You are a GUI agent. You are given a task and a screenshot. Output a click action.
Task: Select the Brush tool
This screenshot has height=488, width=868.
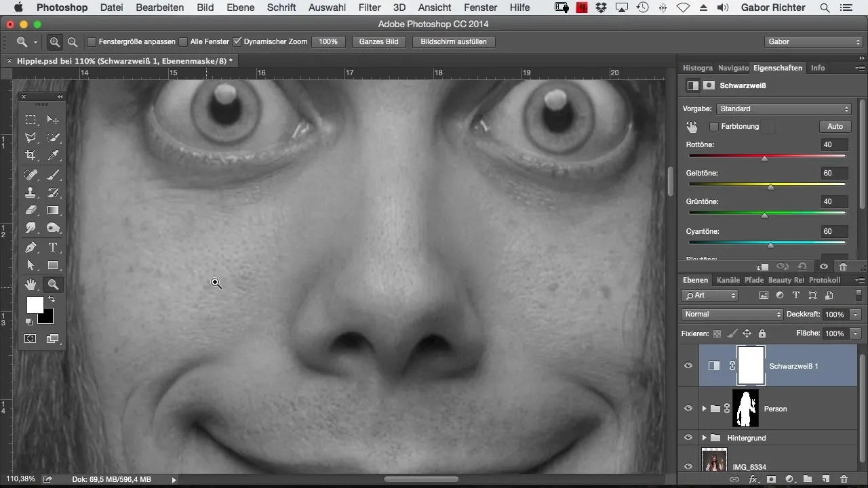[x=53, y=175]
